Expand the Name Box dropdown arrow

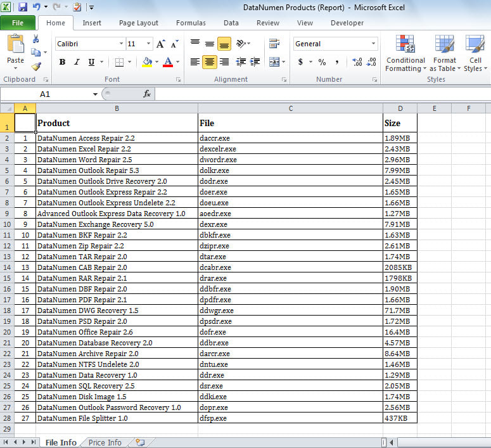[95, 94]
